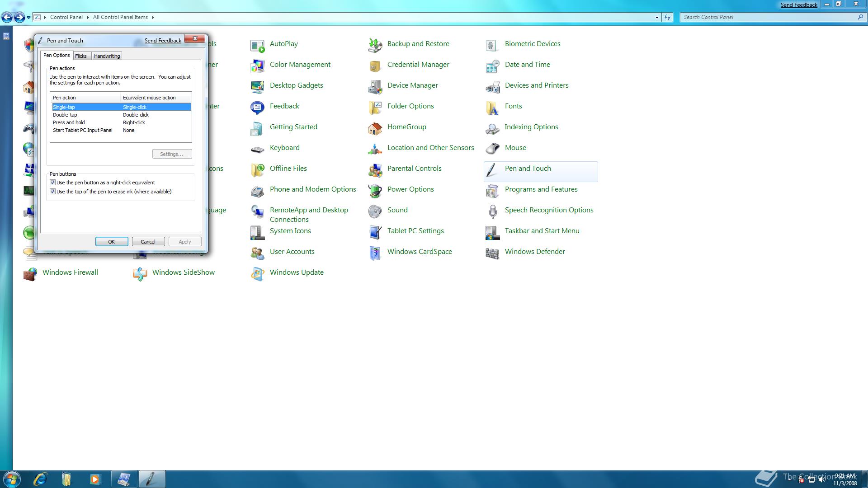Open the Pen and Touch item

[541, 172]
